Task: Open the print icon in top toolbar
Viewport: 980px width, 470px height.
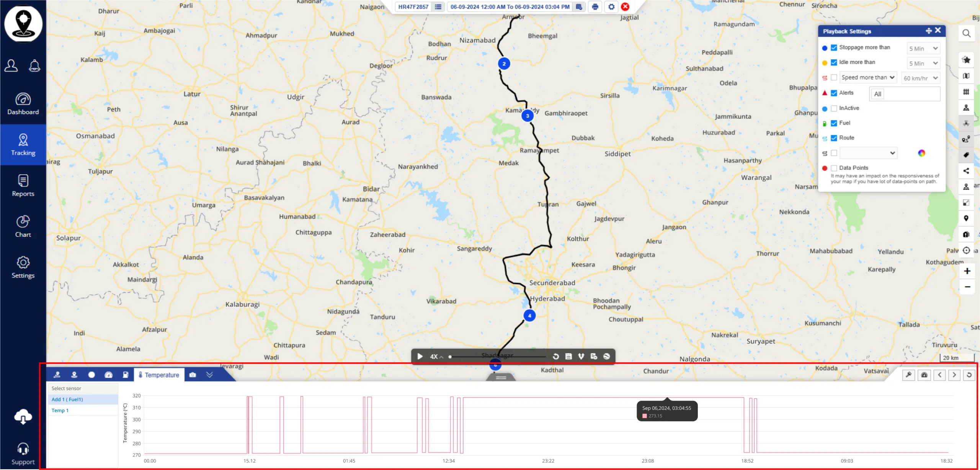Action: click(x=595, y=7)
